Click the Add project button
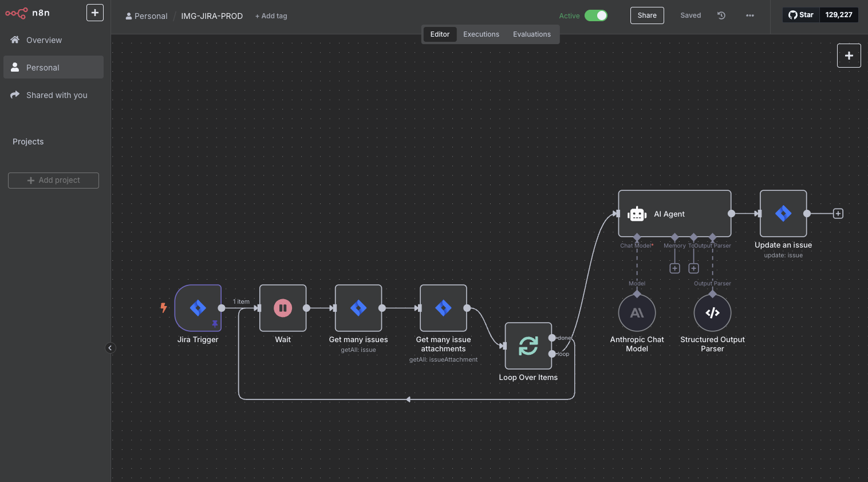This screenshot has width=868, height=482. tap(53, 181)
